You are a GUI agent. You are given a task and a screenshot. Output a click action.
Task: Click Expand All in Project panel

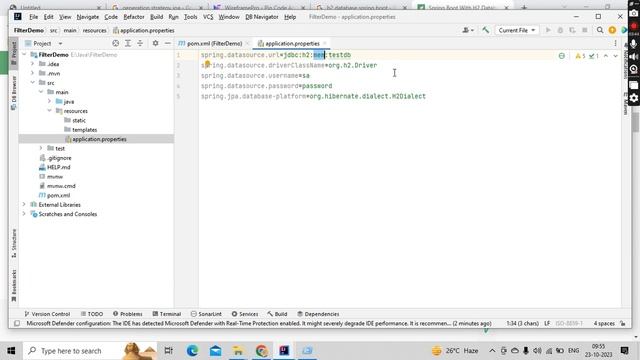pyautogui.click(x=128, y=43)
